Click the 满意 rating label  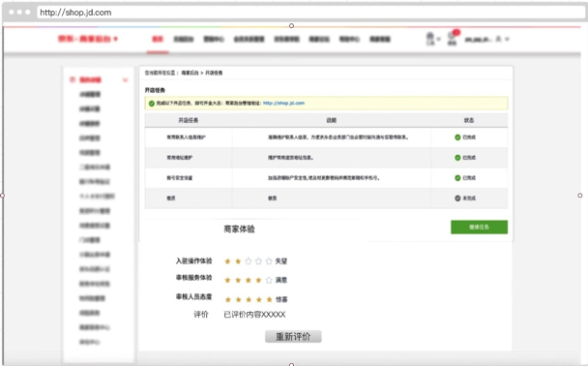(281, 280)
